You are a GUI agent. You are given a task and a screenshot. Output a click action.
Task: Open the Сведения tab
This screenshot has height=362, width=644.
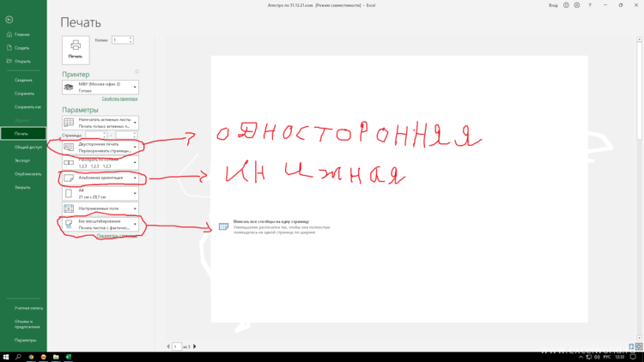(x=23, y=80)
